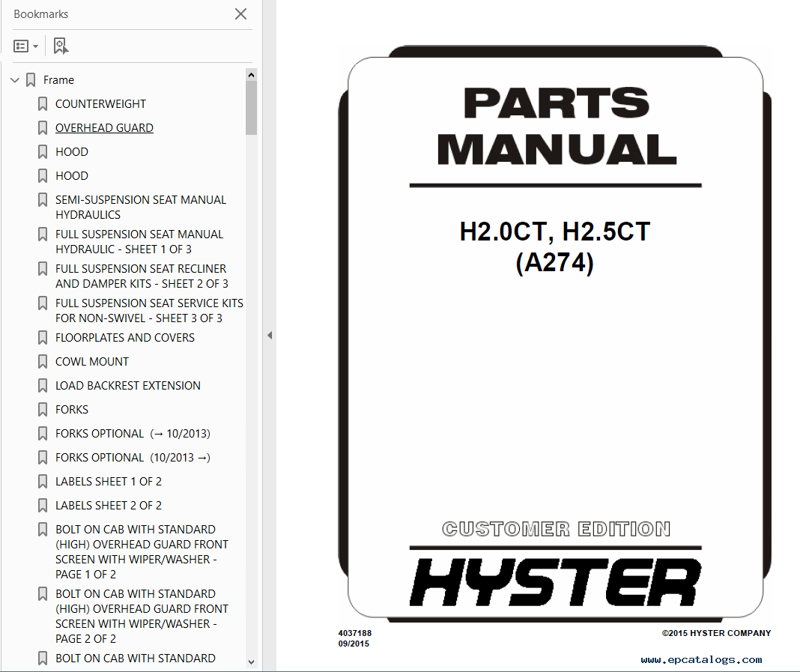Viewport: 800px width, 672px height.
Task: Click the bookmarks scrollbar thumb
Action: tap(251, 108)
